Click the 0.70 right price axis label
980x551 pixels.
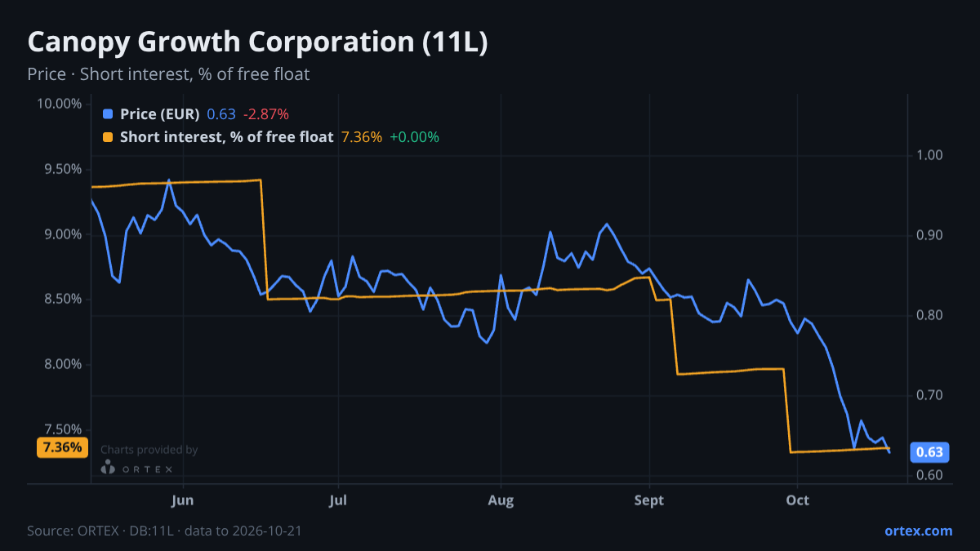point(929,395)
